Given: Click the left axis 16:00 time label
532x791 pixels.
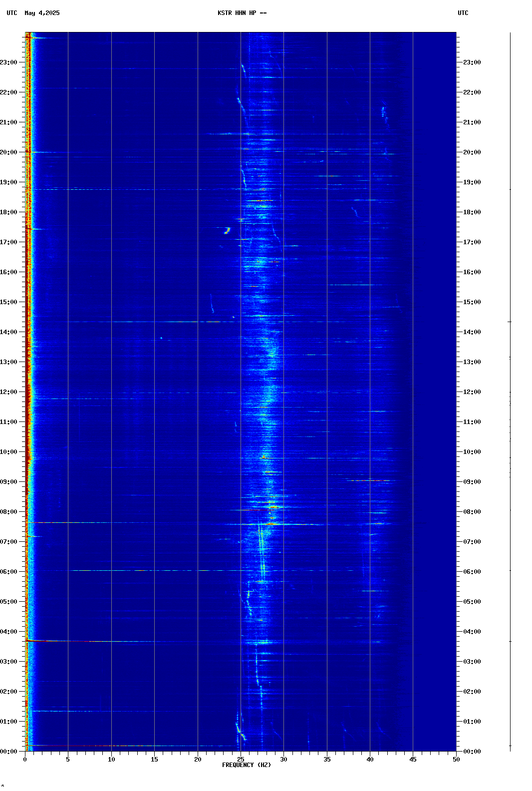Looking at the screenshot, I should coord(8,272).
